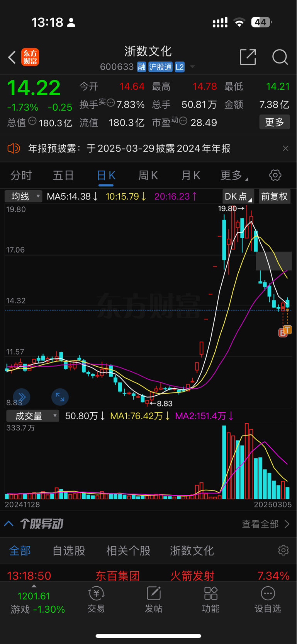Go back with the left arrow
The width and height of the screenshot is (297, 644).
12,57
